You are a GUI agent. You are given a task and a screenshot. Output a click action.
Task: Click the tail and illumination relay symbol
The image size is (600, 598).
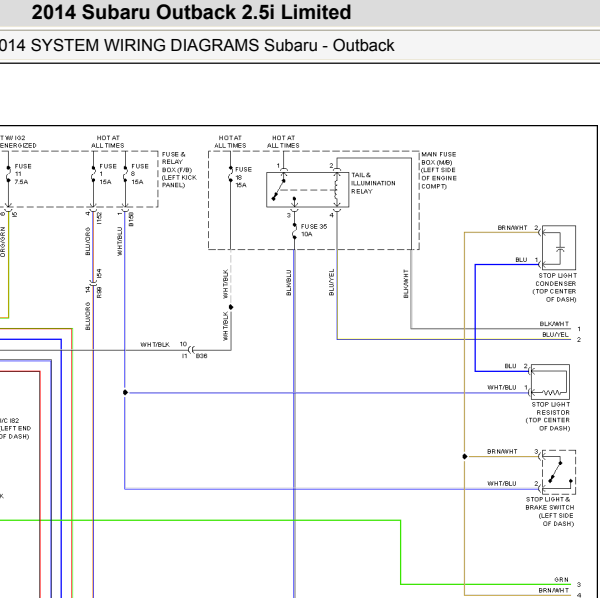(308, 190)
